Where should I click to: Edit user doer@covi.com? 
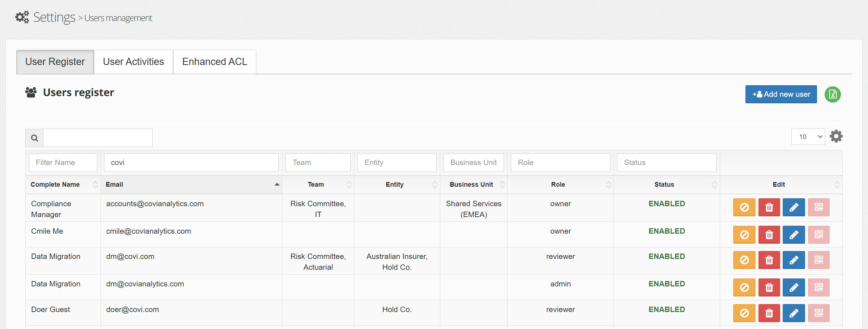pos(794,313)
